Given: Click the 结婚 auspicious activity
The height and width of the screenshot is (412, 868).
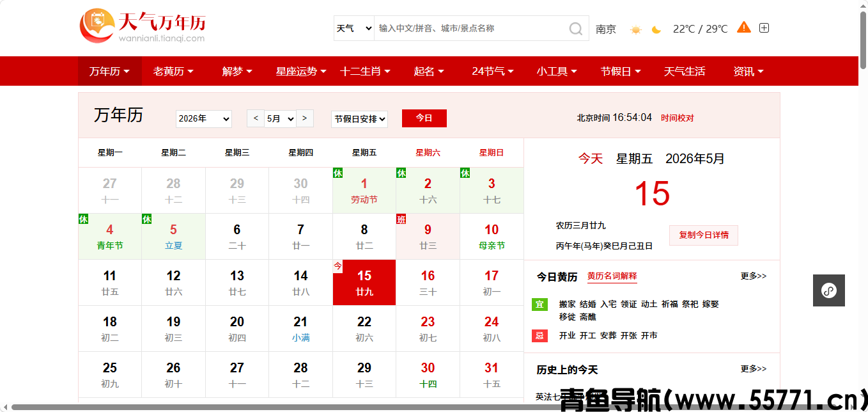Looking at the screenshot, I should click(587, 304).
